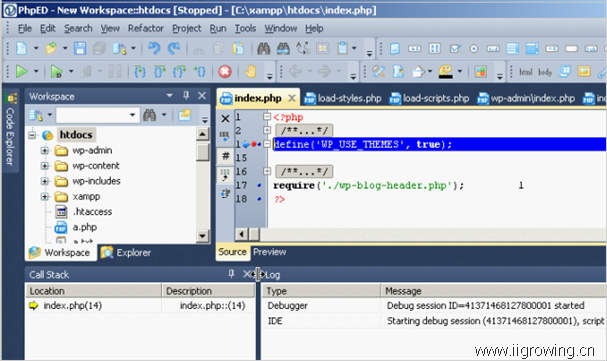The width and height of the screenshot is (607, 361).
Task: Collapse the define code fold on line 14
Action: pos(267,144)
